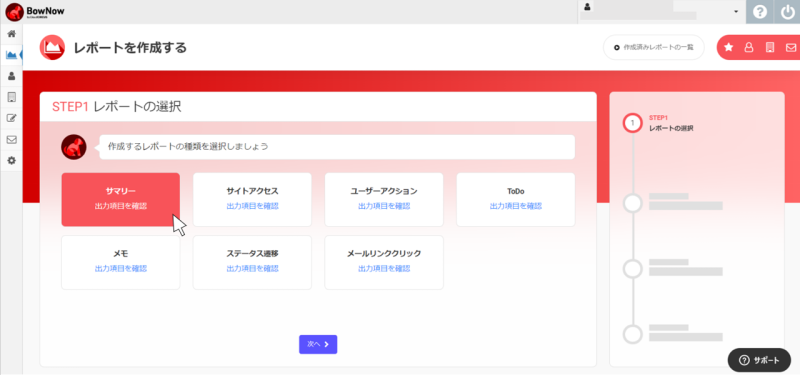The height and width of the screenshot is (375, 800).
Task: Open the account dropdown arrow
Action: [736, 12]
